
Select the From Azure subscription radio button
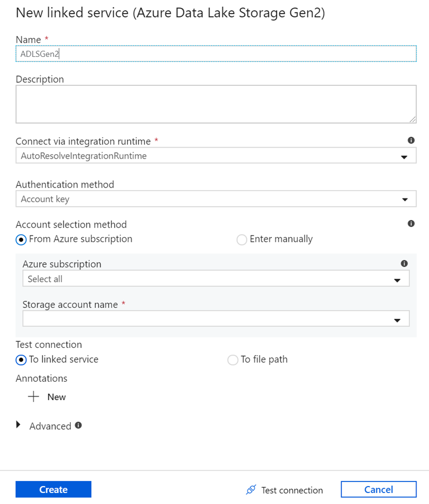pyautogui.click(x=21, y=240)
